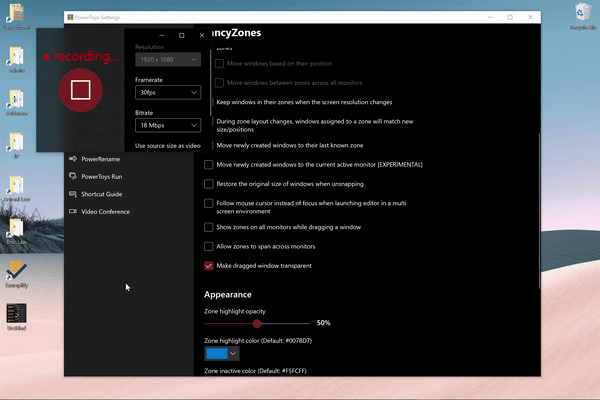The width and height of the screenshot is (600, 400).
Task: Minimize the PowerToys Settings window
Action: click(490, 17)
